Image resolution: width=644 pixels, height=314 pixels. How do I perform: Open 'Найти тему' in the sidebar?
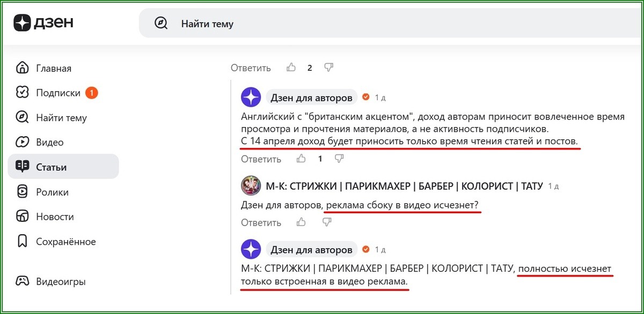[63, 118]
